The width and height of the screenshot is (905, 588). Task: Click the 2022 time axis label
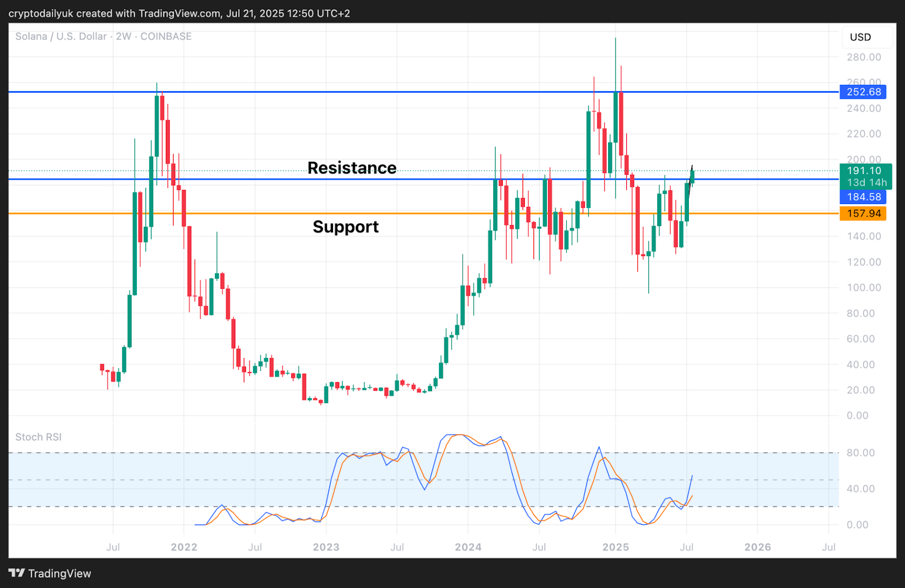pos(184,547)
